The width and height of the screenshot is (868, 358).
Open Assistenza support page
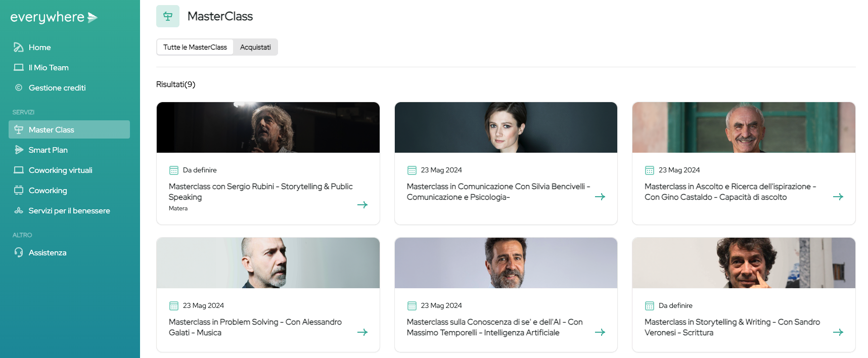pyautogui.click(x=69, y=252)
